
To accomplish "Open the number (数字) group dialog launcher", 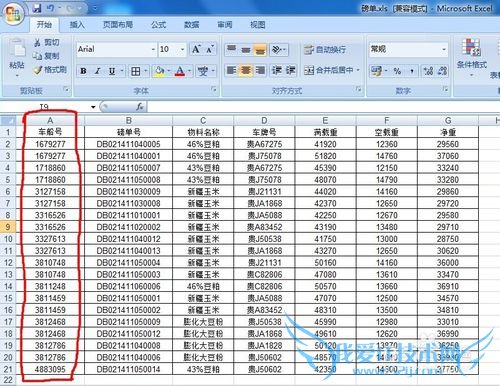I will tap(445, 89).
